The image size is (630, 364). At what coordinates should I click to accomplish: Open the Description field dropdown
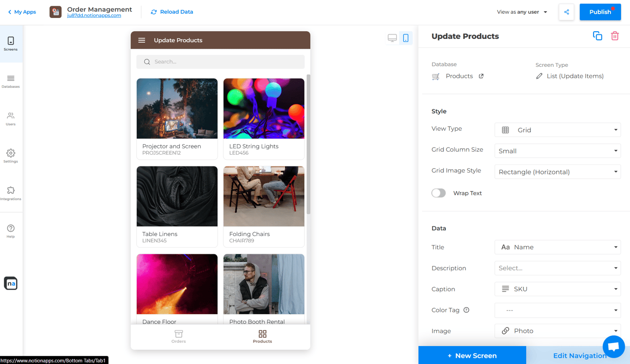click(557, 268)
